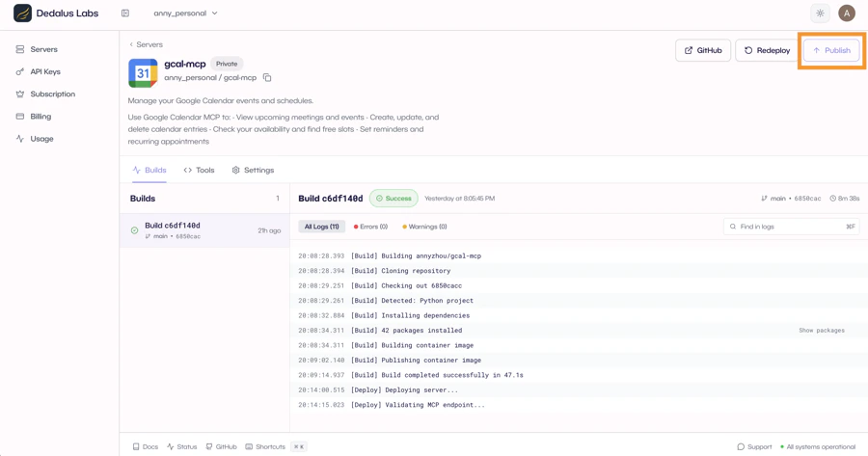Image resolution: width=868 pixels, height=456 pixels.
Task: Focus the Find in logs field
Action: click(x=791, y=227)
